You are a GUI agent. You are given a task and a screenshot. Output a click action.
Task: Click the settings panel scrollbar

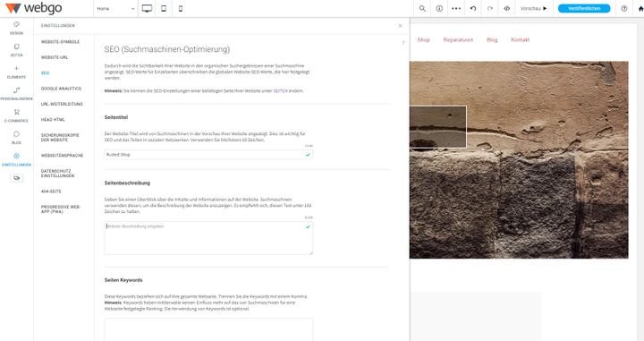click(403, 42)
